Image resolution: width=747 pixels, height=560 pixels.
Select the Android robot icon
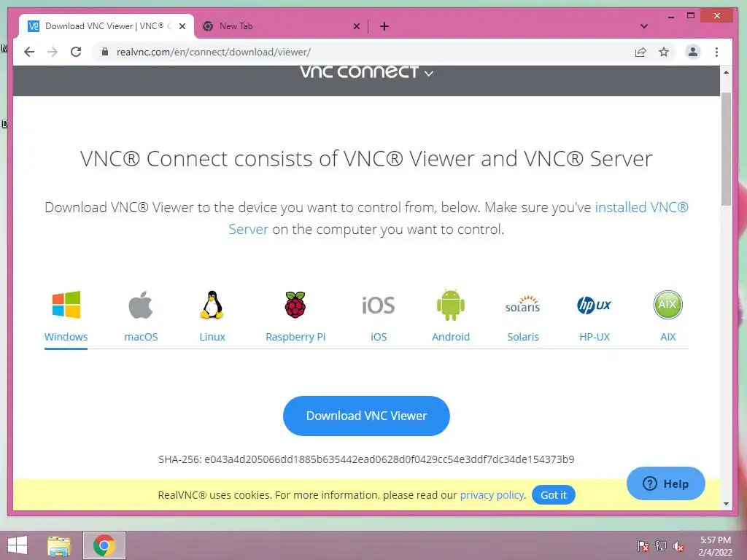[451, 305]
